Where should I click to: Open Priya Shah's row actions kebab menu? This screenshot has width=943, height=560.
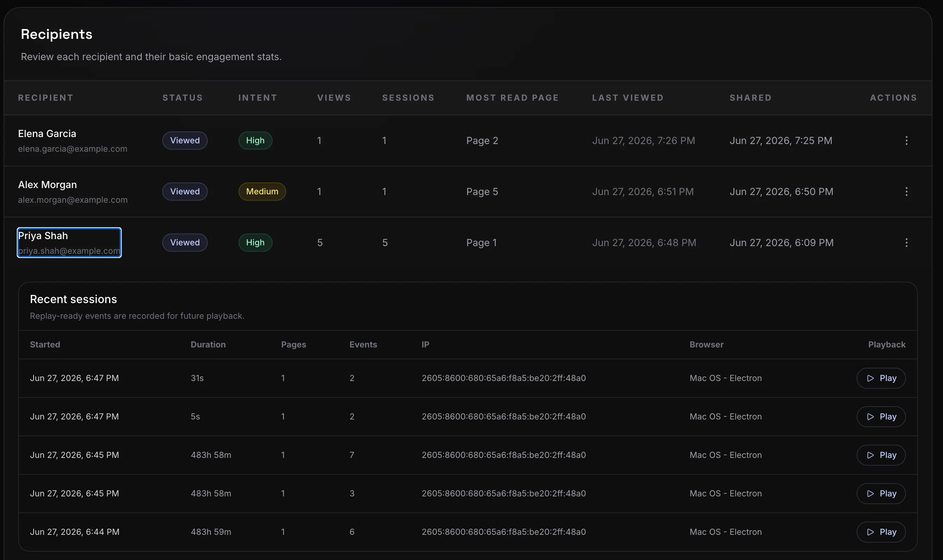906,242
